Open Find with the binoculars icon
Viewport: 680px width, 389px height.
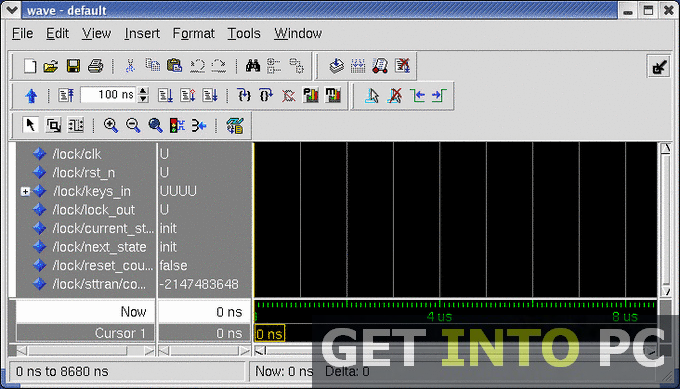point(253,65)
